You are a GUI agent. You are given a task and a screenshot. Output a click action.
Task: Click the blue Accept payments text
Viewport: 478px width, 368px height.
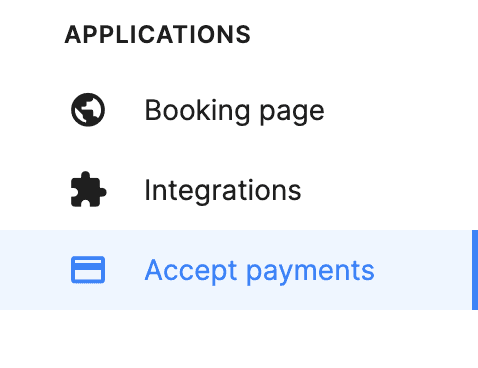pos(260,271)
